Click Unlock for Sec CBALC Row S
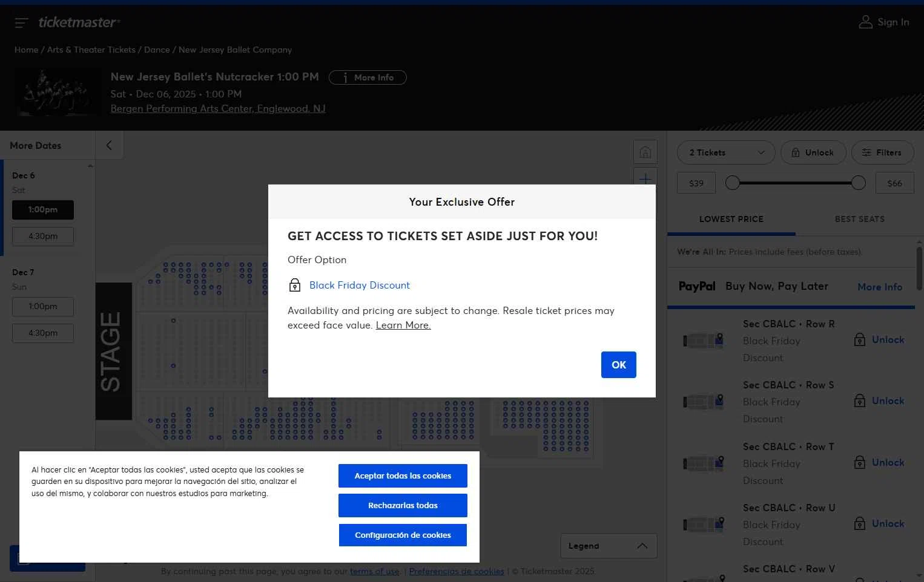924x582 pixels. [x=888, y=401]
